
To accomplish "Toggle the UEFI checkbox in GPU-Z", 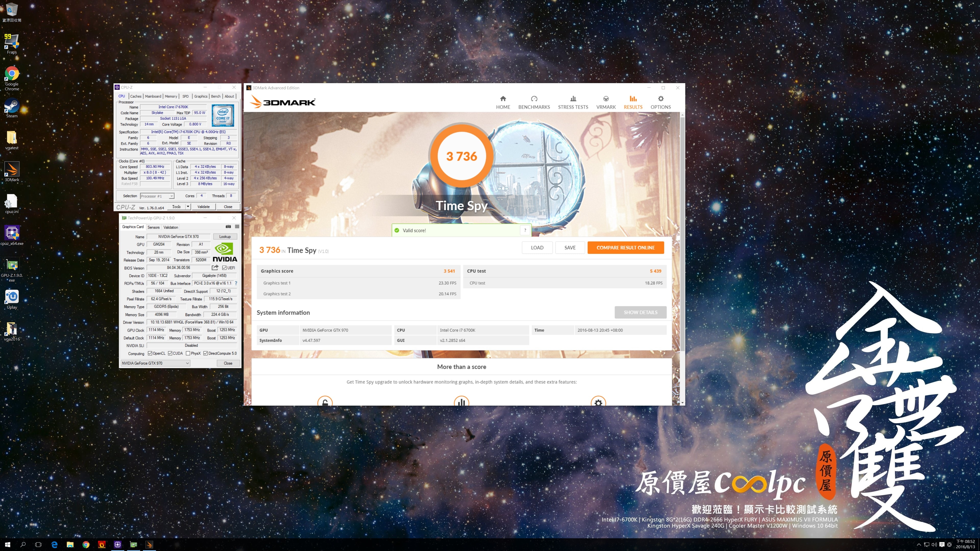I will point(224,268).
